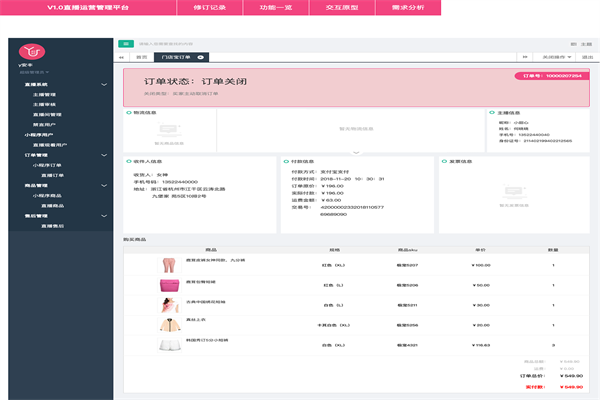The image size is (600, 400).
Task: Click the green ring icon beside 主播信息
Action: 492,113
